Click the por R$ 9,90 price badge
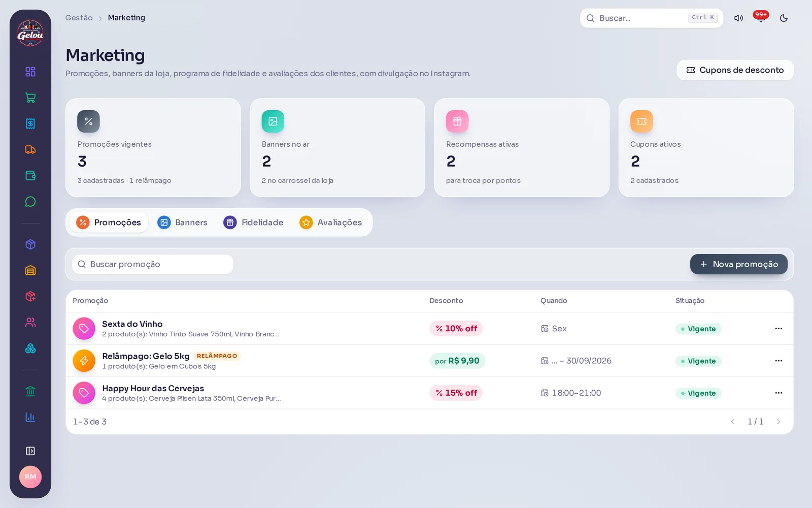Screen dimensions: 812x508 [x=457, y=361]
